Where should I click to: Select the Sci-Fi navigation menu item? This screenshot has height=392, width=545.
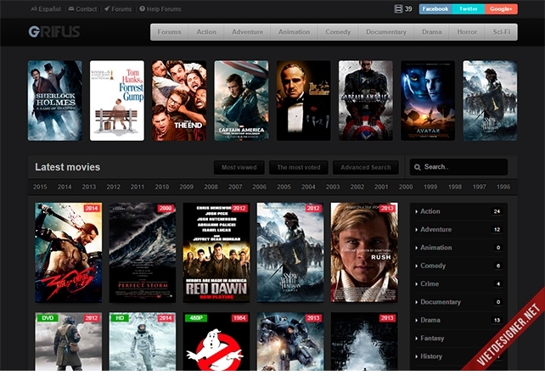[x=501, y=32]
